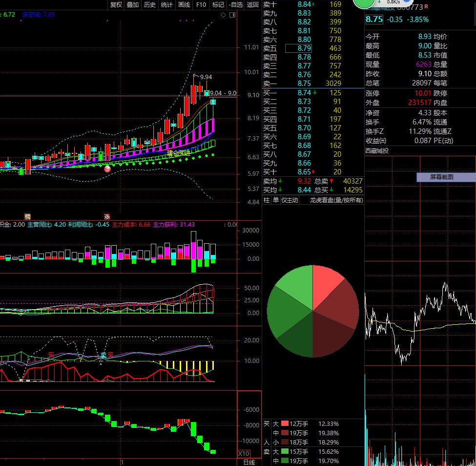
Task: Click the green up arrow beside 卖十 price 8.84
Action: (x=313, y=4)
